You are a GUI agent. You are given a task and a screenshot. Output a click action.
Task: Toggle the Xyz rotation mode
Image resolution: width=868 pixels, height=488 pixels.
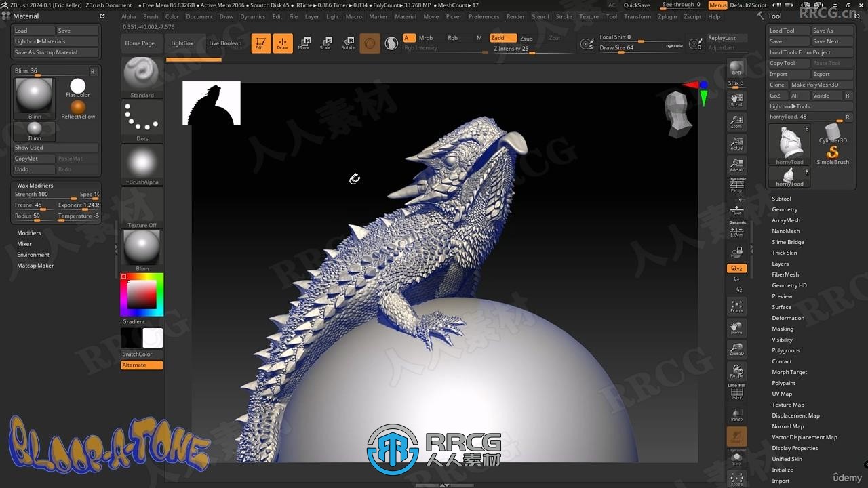(736, 268)
